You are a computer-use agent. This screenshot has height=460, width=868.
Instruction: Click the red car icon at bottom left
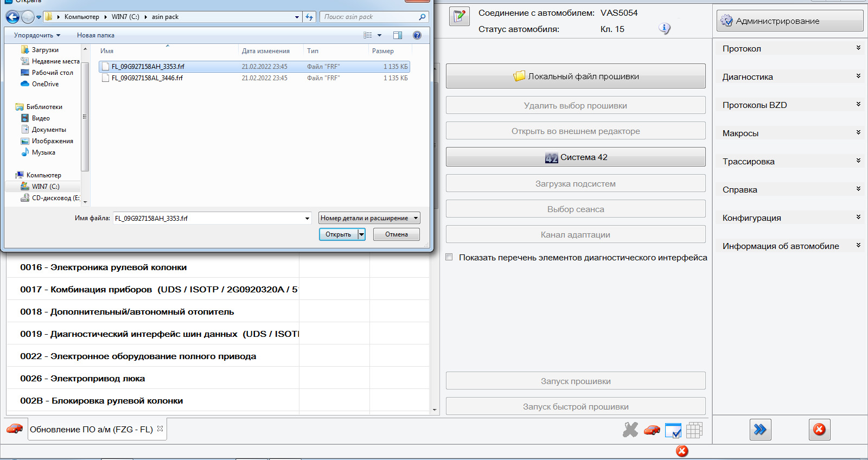click(x=15, y=429)
